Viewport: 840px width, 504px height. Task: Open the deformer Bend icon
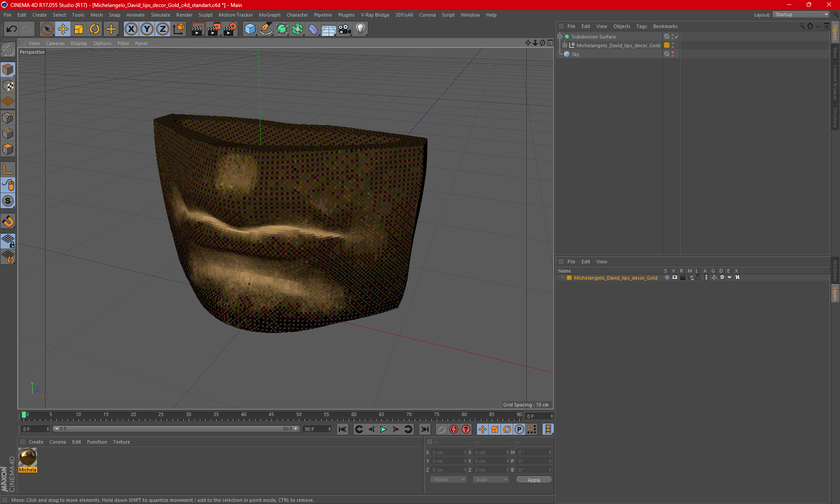(313, 29)
